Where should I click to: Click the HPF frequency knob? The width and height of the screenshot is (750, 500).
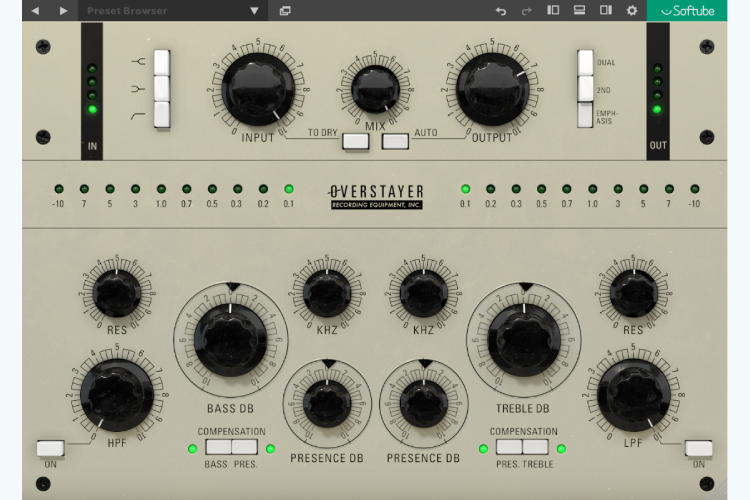(117, 395)
